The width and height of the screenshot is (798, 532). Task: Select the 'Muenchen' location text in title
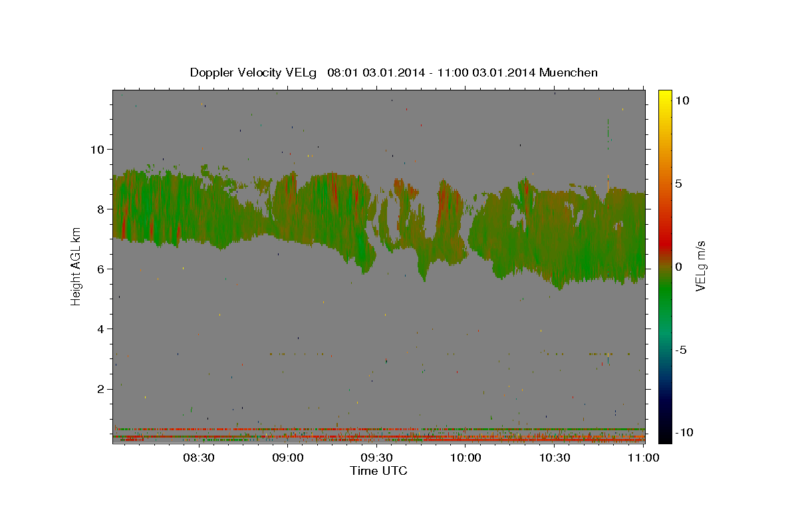pyautogui.click(x=569, y=72)
